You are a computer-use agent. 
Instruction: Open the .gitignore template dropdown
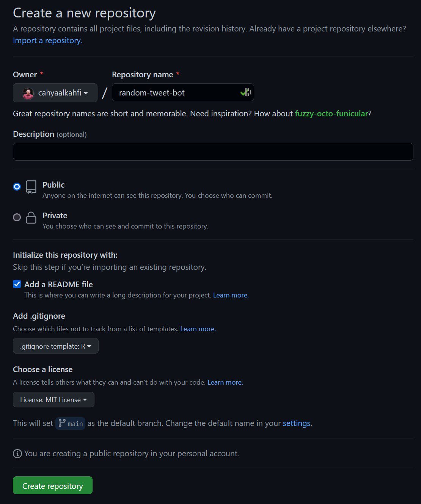point(55,346)
